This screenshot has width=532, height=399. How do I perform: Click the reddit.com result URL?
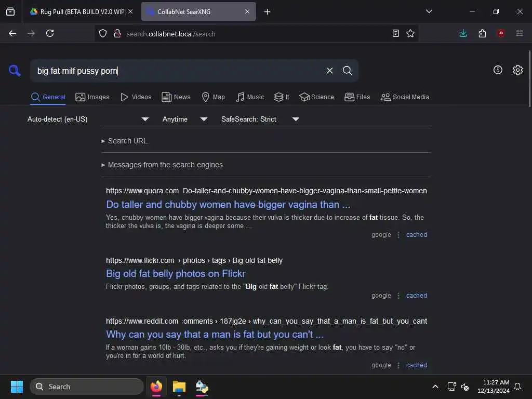[267, 321]
